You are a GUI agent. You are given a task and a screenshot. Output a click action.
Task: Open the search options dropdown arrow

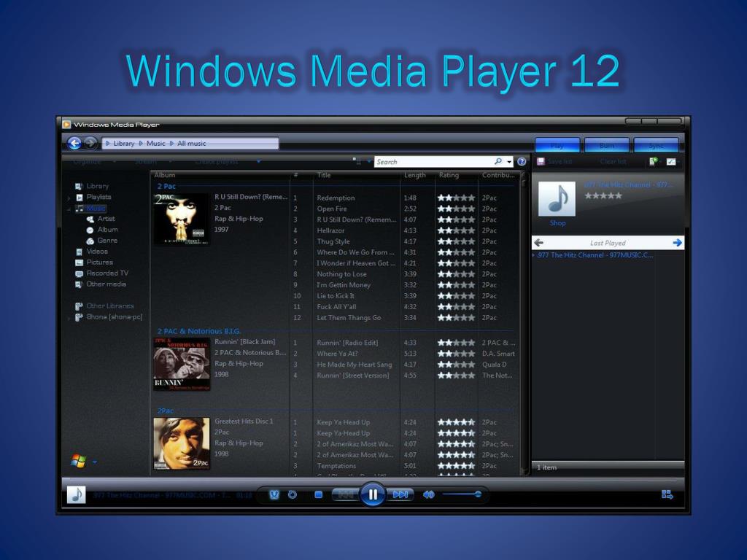(509, 162)
